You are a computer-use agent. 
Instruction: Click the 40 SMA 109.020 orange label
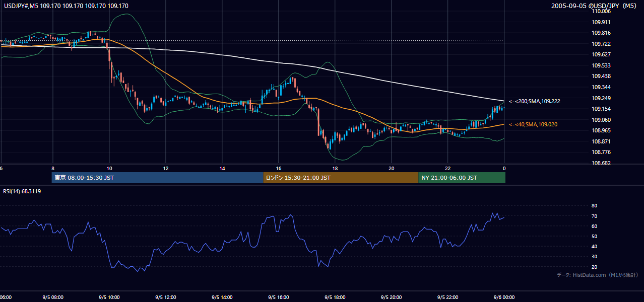point(533,124)
